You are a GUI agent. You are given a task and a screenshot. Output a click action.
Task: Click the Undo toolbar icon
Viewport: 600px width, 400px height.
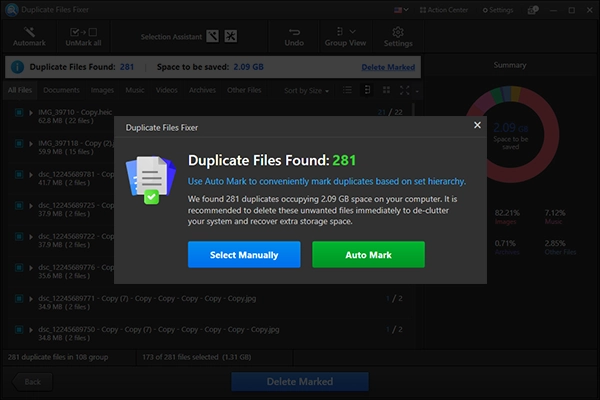(294, 37)
